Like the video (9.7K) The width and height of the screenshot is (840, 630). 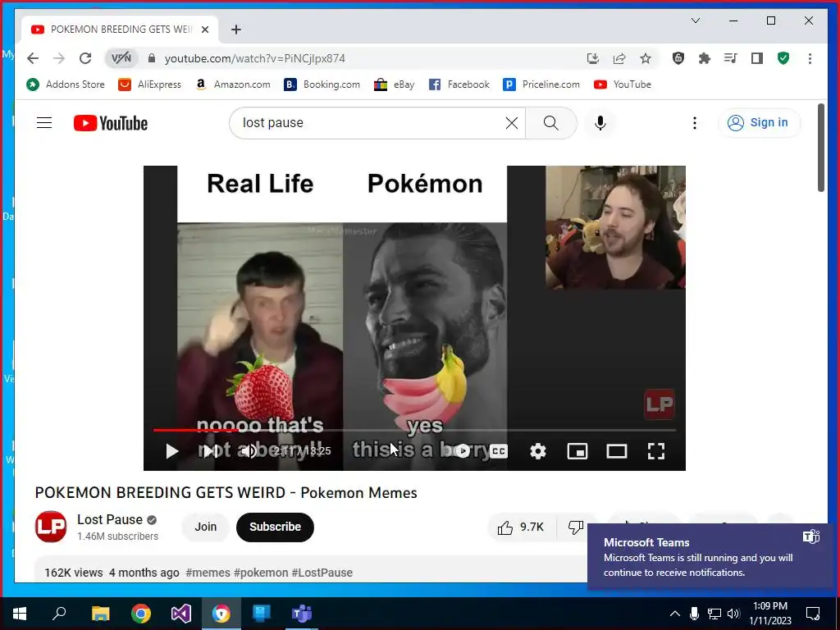tap(521, 527)
